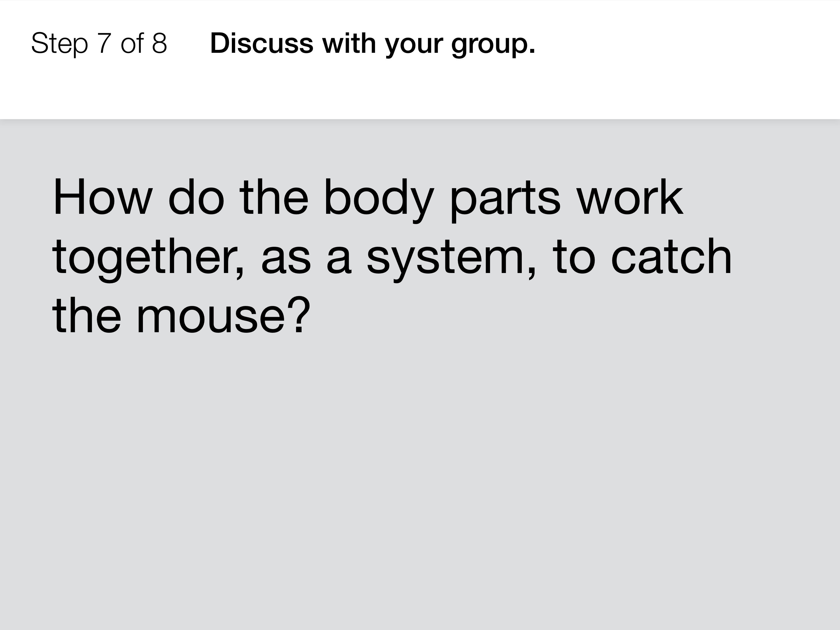This screenshot has width=840, height=630.
Task: Click the word 'body' in the question
Action: click(379, 200)
